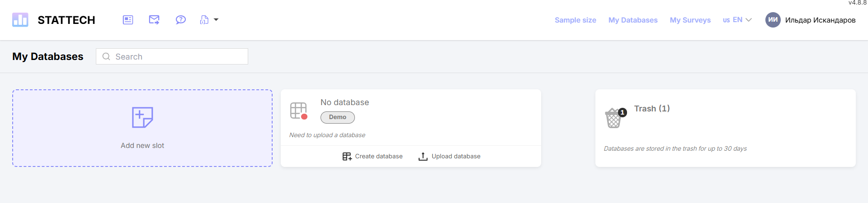The width and height of the screenshot is (868, 203).
Task: Click the envelope with arrow icon
Action: (x=154, y=20)
